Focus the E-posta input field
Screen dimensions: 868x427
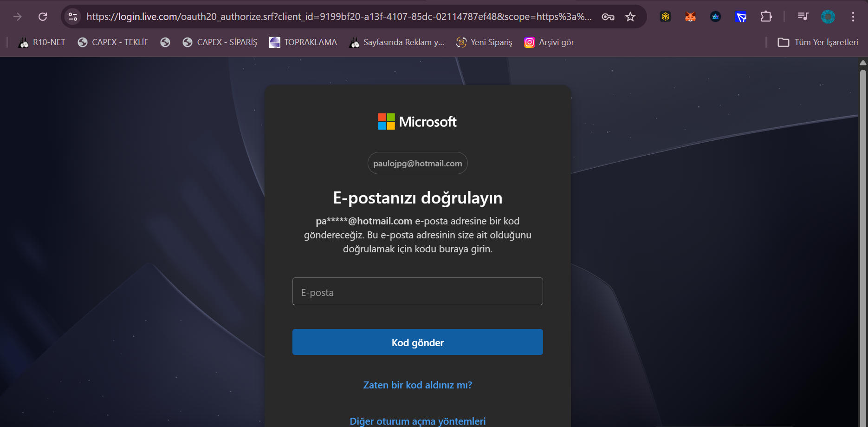[418, 291]
